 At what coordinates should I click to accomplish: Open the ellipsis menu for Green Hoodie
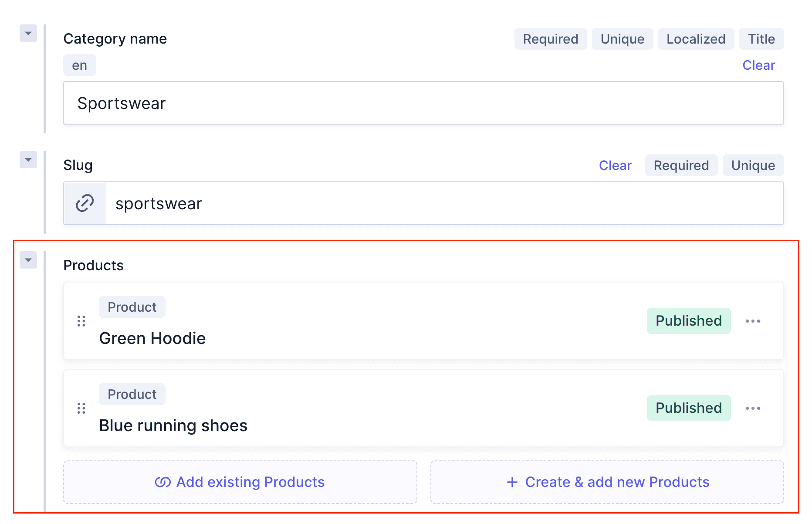pyautogui.click(x=753, y=321)
